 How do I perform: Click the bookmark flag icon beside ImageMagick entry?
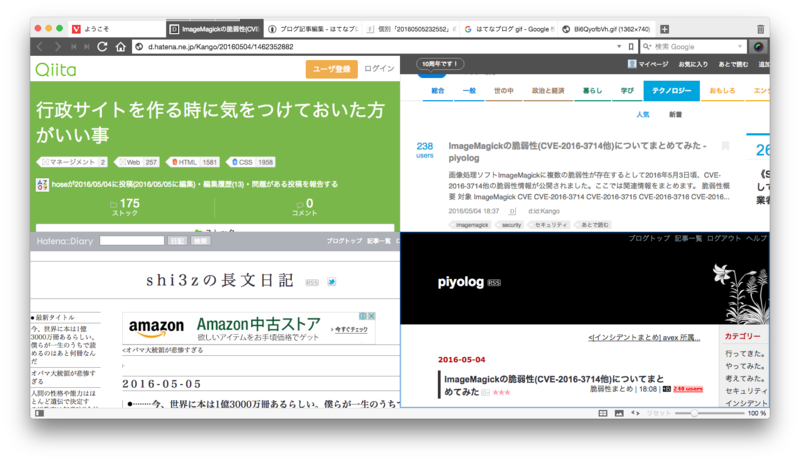725,146
